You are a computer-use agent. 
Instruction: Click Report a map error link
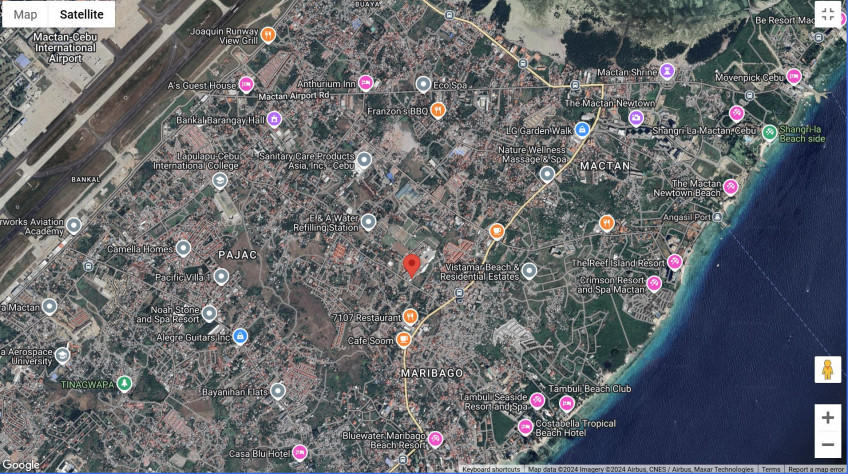tap(816, 469)
